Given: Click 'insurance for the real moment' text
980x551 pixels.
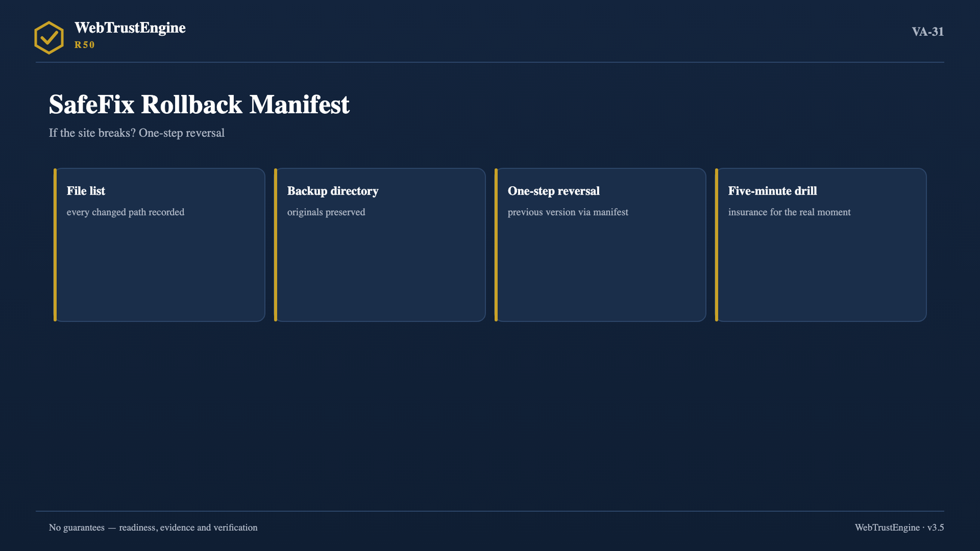Looking at the screenshot, I should 790,212.
